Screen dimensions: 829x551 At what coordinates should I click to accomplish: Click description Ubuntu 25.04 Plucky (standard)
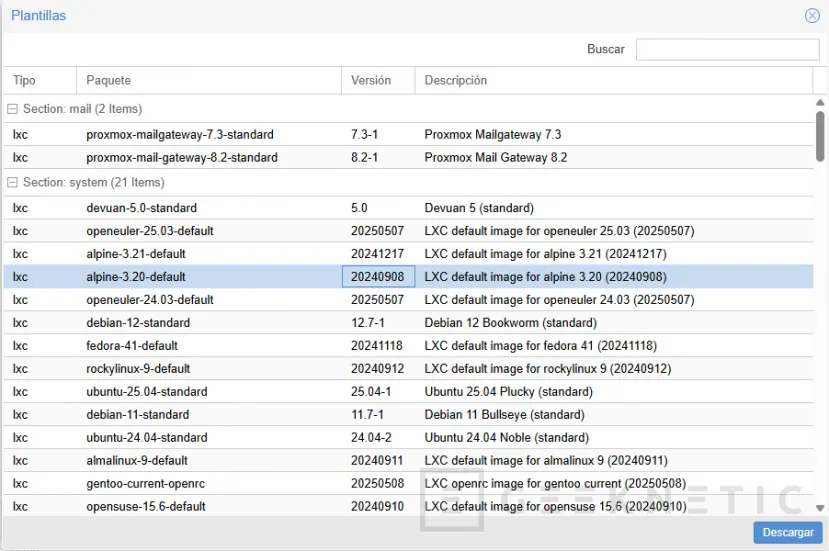coord(509,392)
